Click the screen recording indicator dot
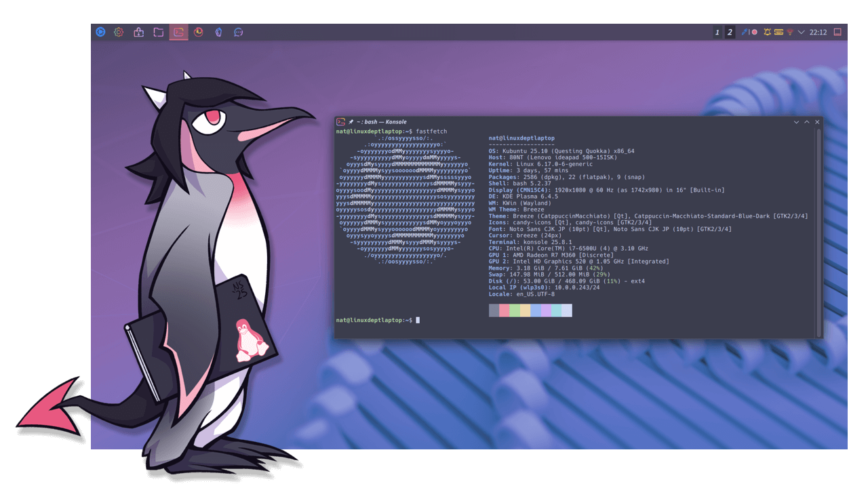 point(754,32)
